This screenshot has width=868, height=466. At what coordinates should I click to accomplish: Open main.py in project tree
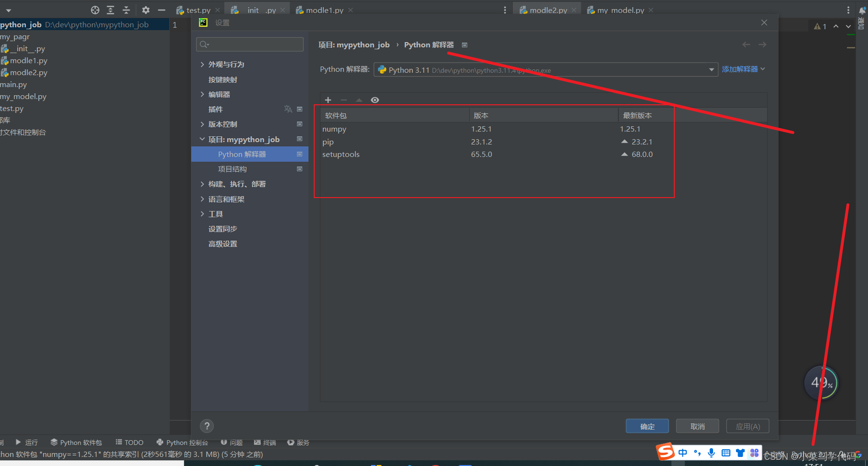click(13, 85)
